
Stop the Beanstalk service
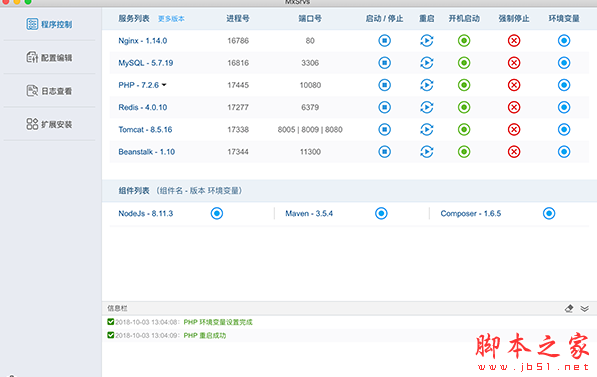tap(385, 152)
